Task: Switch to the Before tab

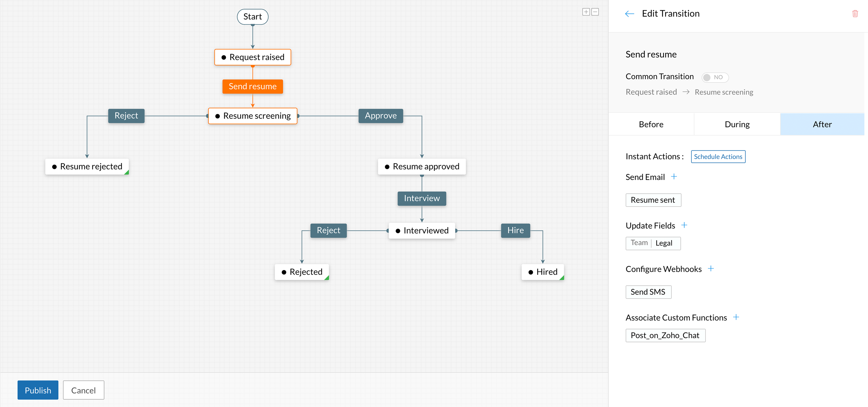Action: coord(651,124)
